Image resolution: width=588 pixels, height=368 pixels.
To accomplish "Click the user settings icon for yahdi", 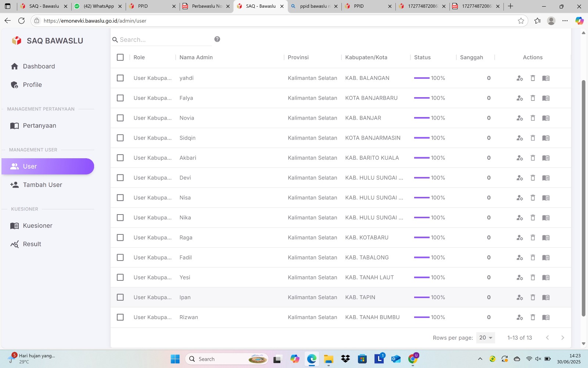I will (519, 78).
